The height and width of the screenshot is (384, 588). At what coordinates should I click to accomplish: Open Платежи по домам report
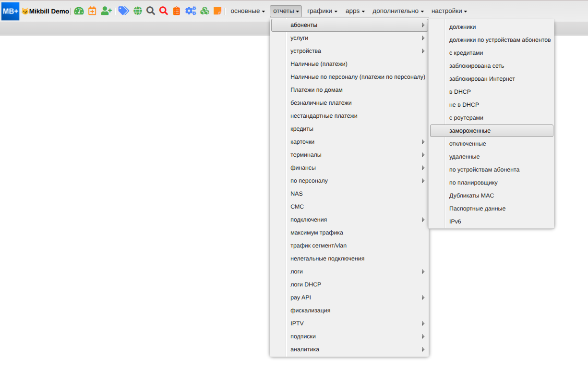tap(349, 90)
